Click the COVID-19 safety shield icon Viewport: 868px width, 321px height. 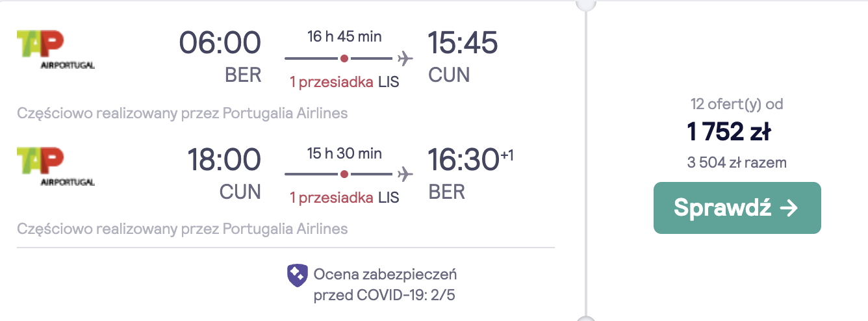click(x=298, y=276)
